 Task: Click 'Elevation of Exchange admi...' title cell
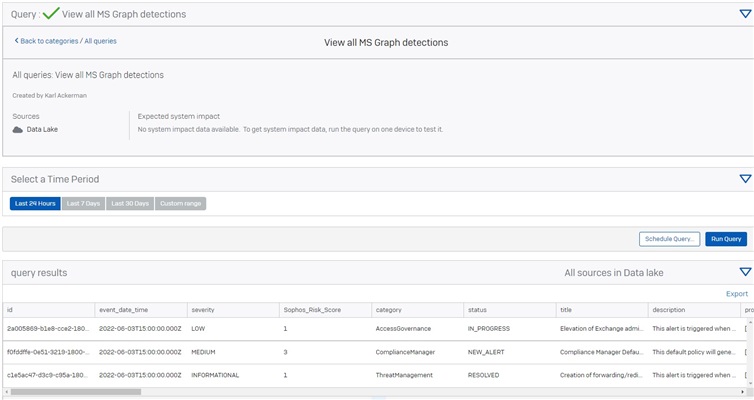[x=602, y=329]
